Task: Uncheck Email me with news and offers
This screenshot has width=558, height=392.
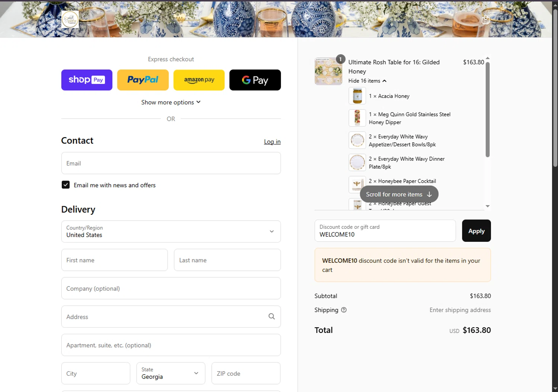Action: pos(65,185)
